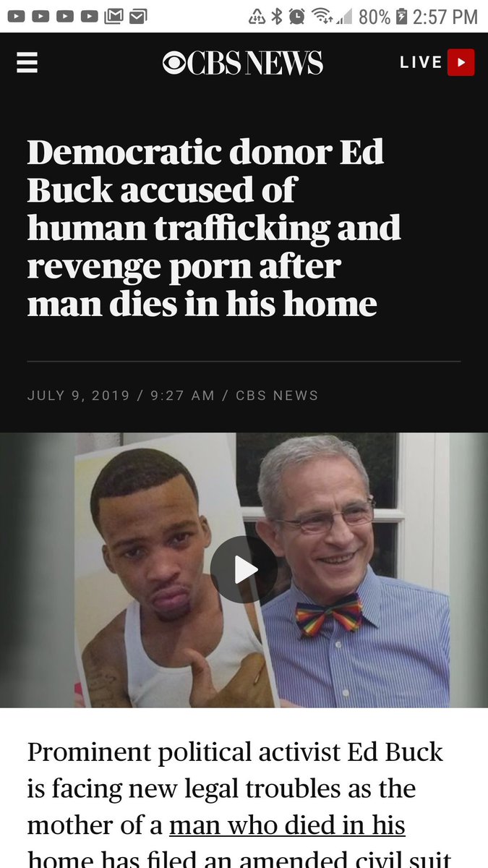The image size is (488, 868).
Task: Tap the fourth YouTube notification icon
Action: tap(89, 16)
